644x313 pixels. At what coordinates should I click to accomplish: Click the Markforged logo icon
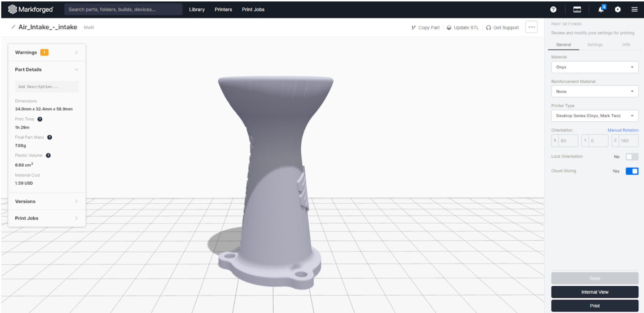pos(12,9)
